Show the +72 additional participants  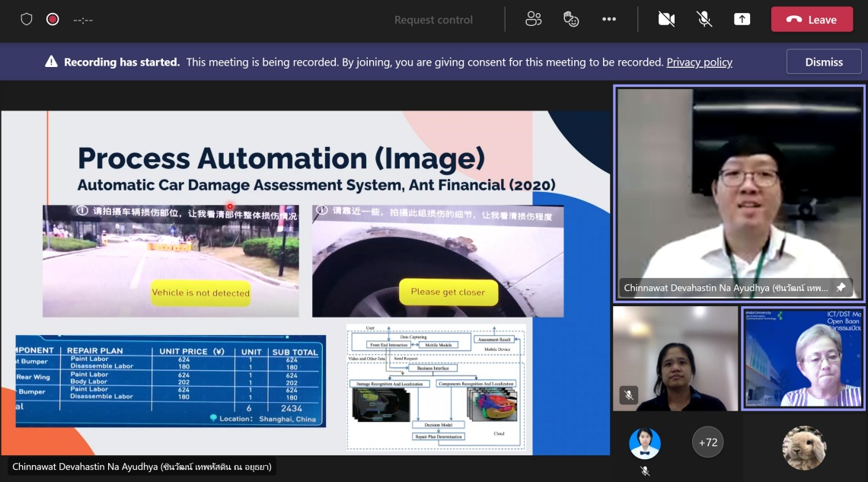pyautogui.click(x=707, y=442)
